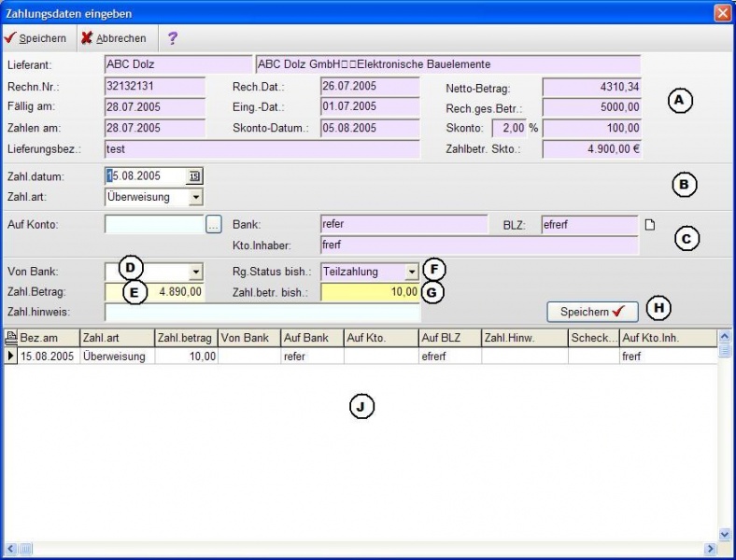
Task: Click the Scheck... column header
Action: (593, 338)
